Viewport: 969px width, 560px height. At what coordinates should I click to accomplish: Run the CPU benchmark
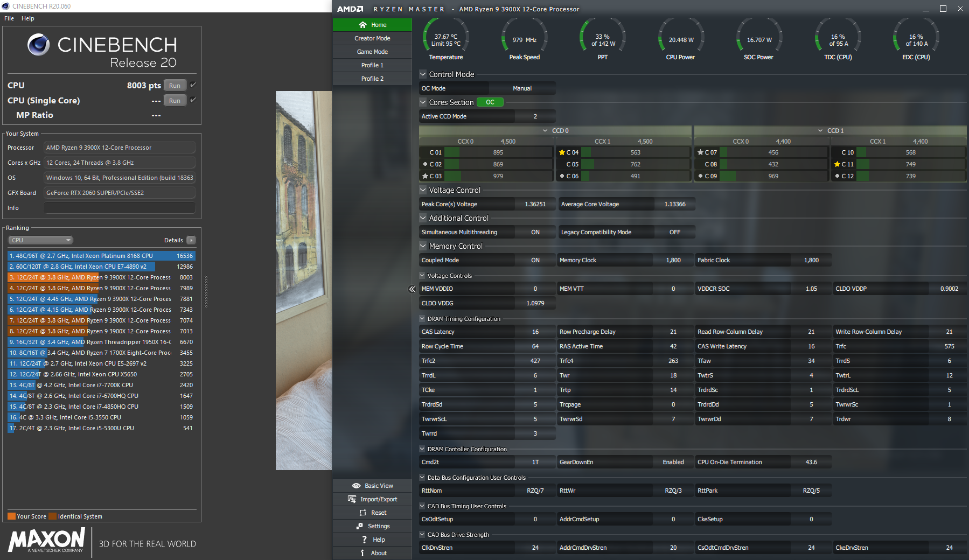click(x=175, y=85)
